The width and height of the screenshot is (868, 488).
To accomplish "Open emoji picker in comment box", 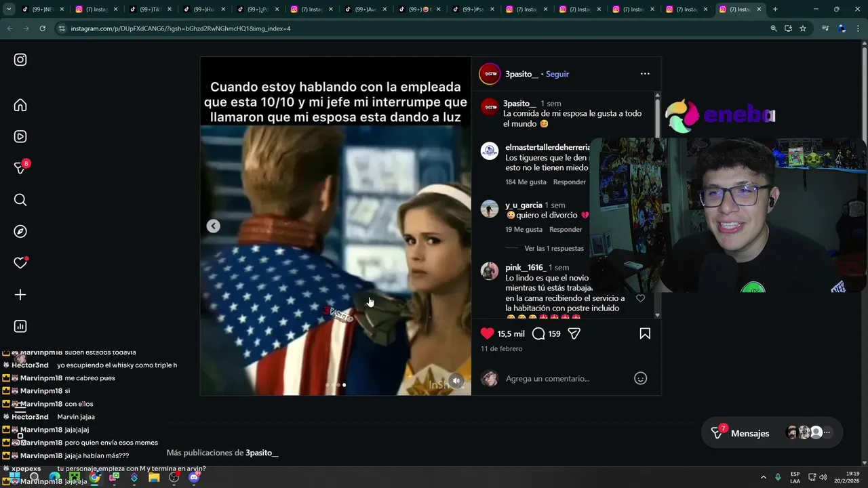I will pyautogui.click(x=640, y=378).
